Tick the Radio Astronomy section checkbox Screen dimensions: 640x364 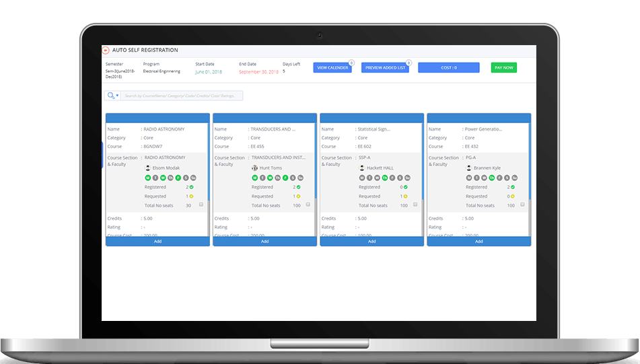tap(201, 205)
